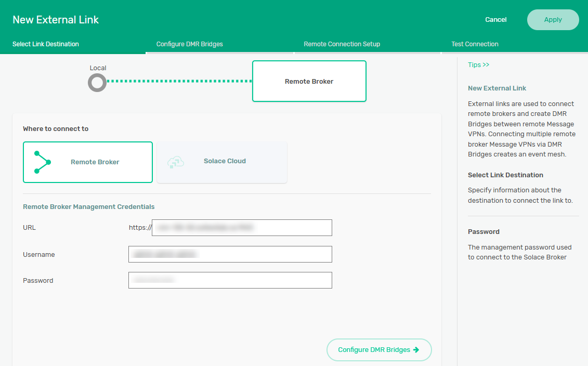Click the dotted link line to Local
Image resolution: width=588 pixels, height=366 pixels.
point(179,82)
